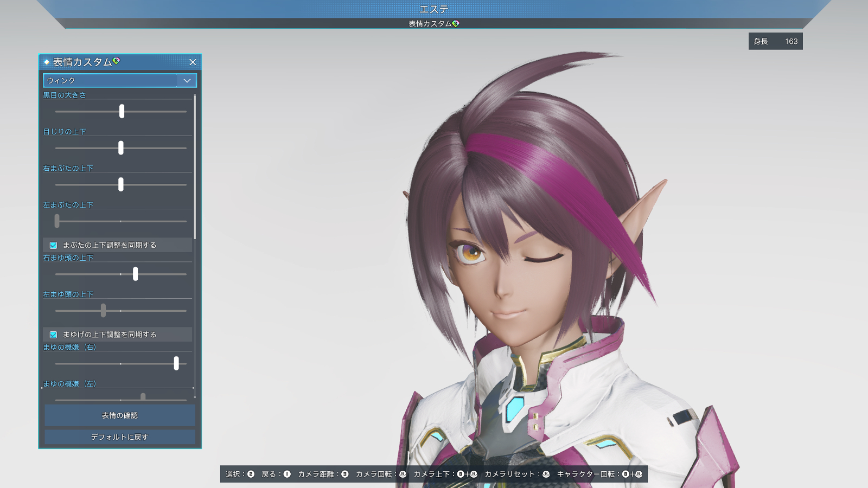Click the 身長 163 height display
This screenshot has width=868, height=488.
(x=776, y=41)
